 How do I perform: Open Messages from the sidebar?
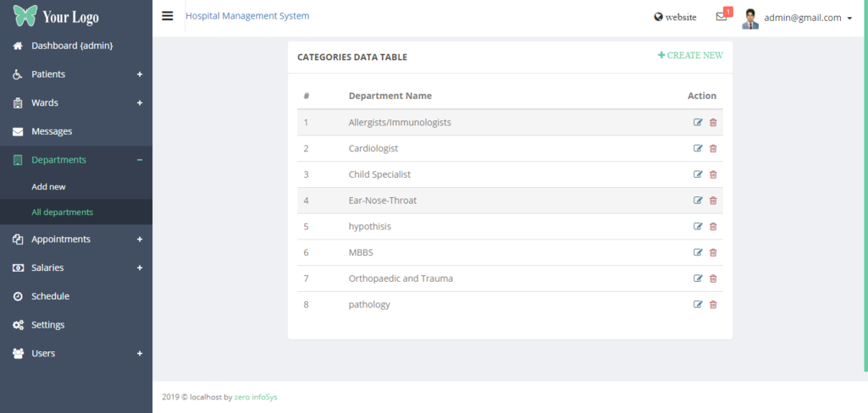click(52, 131)
